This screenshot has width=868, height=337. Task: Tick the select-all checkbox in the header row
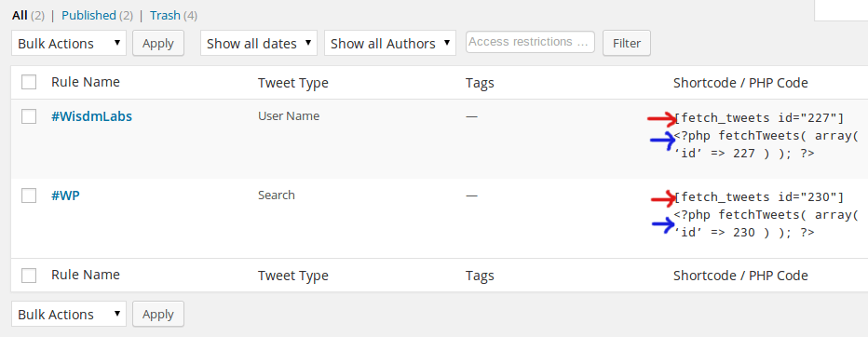[x=29, y=82]
